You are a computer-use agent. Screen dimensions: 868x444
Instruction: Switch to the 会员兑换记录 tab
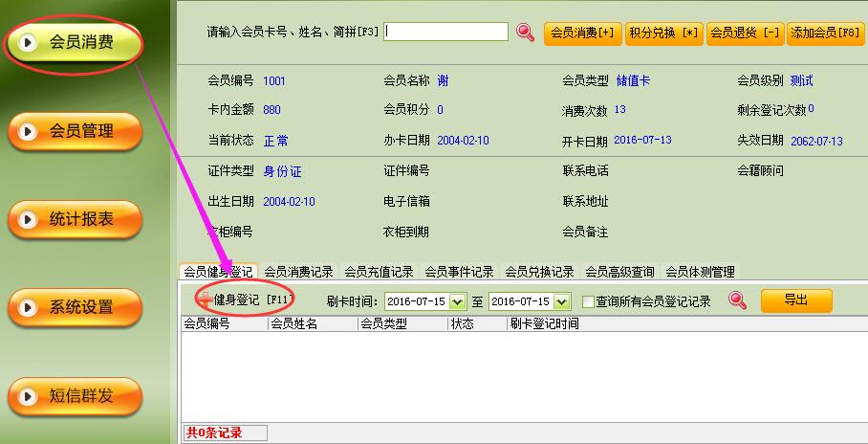(x=540, y=271)
